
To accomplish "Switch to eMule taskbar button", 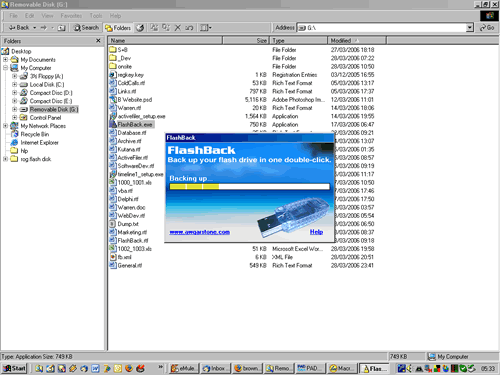I will click(184, 368).
